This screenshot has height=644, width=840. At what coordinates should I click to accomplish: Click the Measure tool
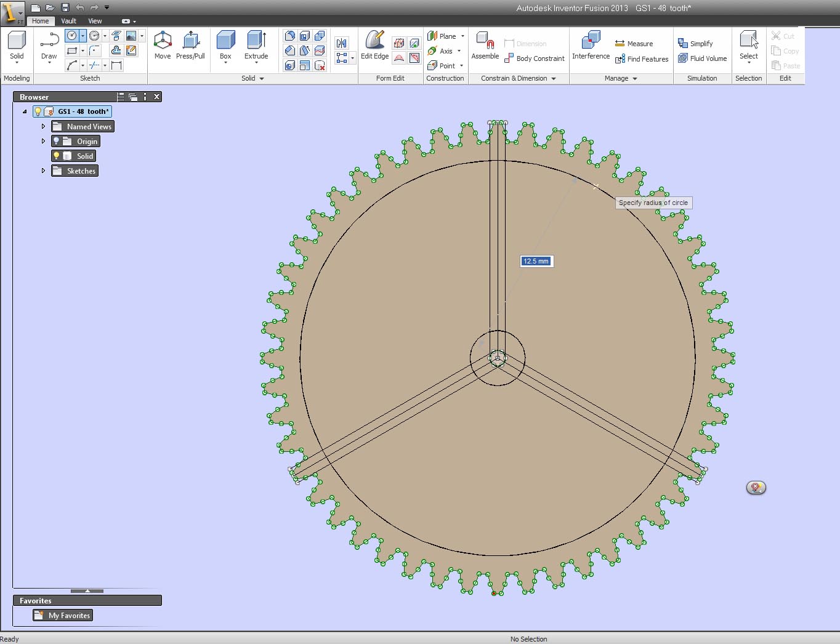pyautogui.click(x=634, y=44)
